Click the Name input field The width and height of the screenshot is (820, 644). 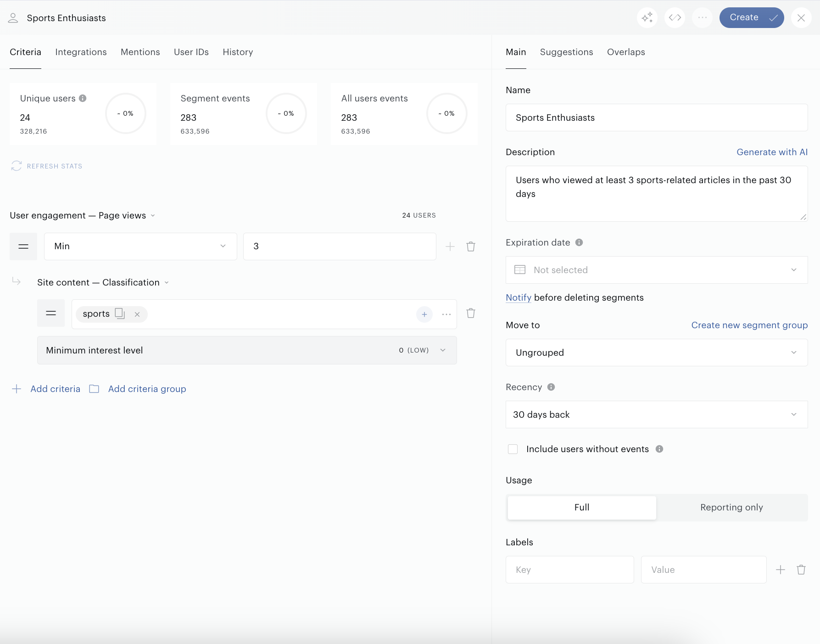coord(657,118)
